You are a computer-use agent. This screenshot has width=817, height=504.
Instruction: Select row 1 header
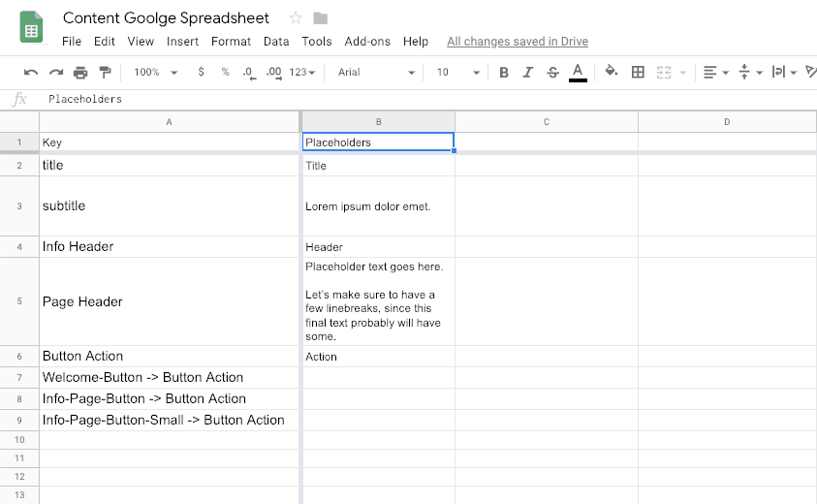pos(19,142)
